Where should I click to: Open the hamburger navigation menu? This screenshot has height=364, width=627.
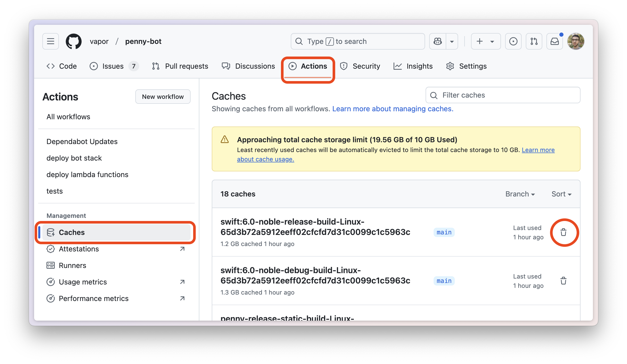(x=51, y=41)
